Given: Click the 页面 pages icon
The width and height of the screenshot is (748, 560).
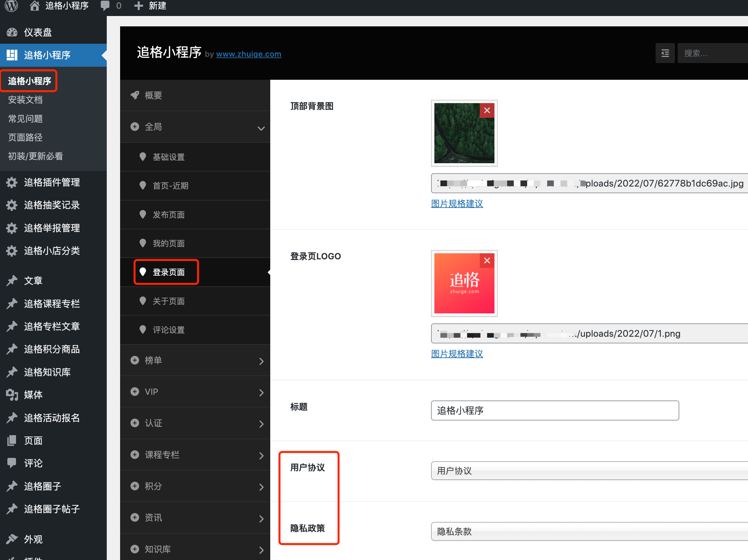Looking at the screenshot, I should (12, 441).
